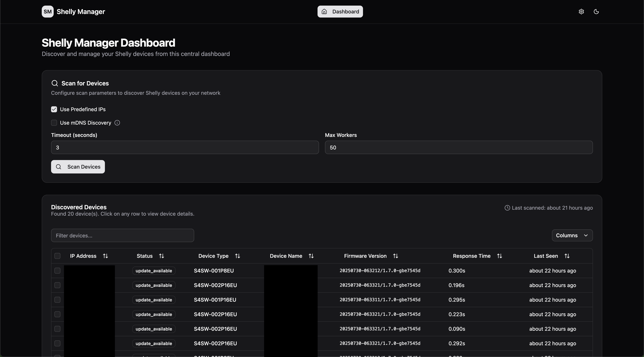Click the 'Found 20 device(s)' description text
Viewport: 644px width, 357px height.
coord(122,214)
